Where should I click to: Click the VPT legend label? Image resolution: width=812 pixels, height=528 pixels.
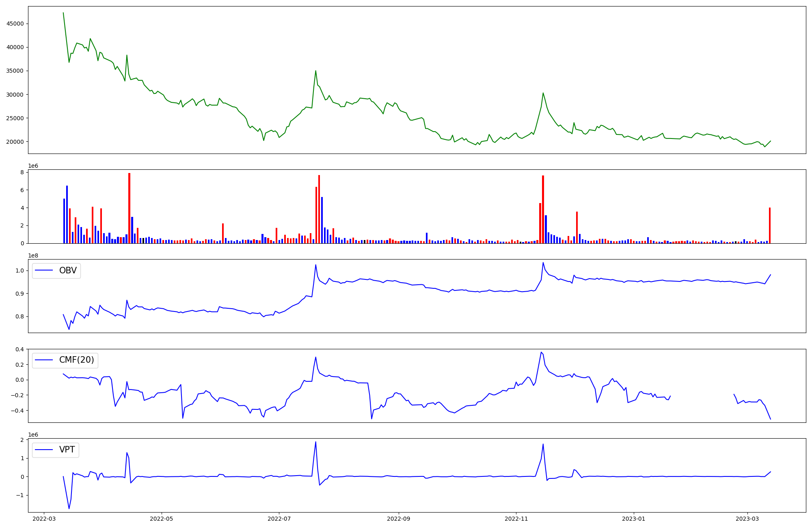pyautogui.click(x=67, y=450)
